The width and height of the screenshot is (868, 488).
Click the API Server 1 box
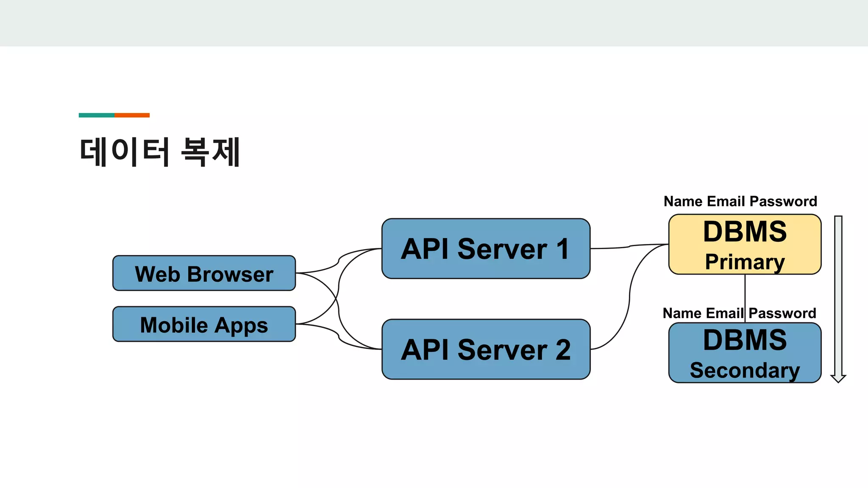(486, 249)
